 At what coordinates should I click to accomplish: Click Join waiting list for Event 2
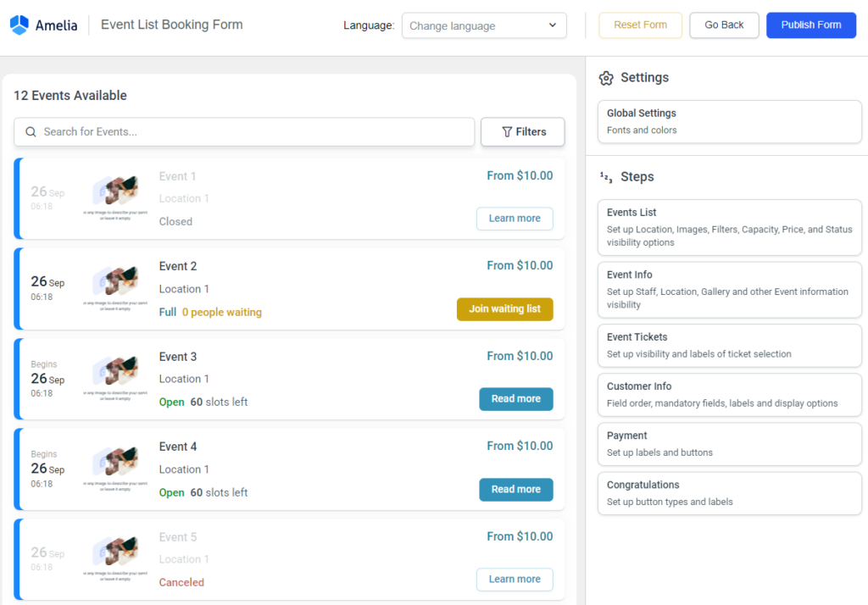click(x=504, y=309)
